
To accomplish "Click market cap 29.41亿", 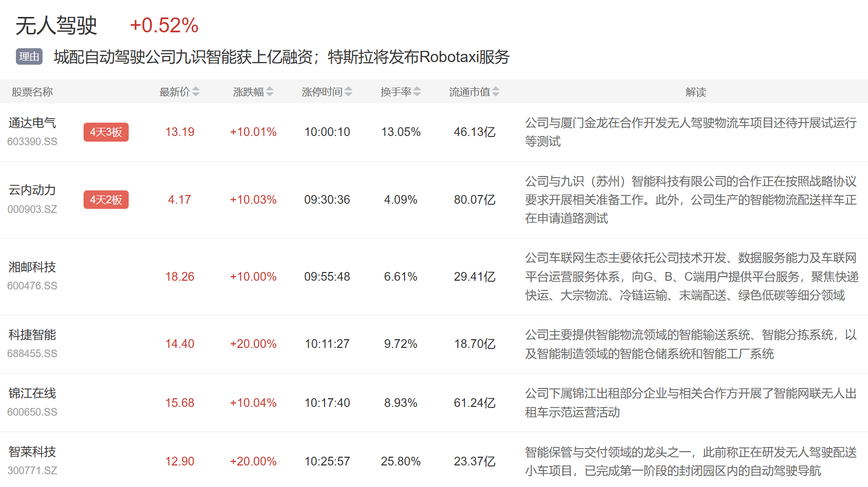I will tap(475, 277).
